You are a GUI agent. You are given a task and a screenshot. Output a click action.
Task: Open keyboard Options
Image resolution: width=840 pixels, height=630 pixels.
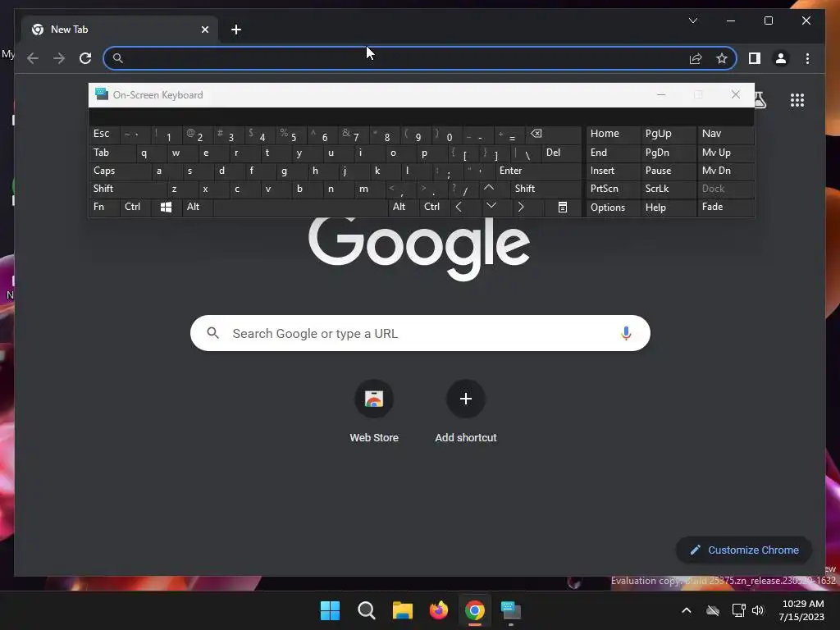pos(613,208)
